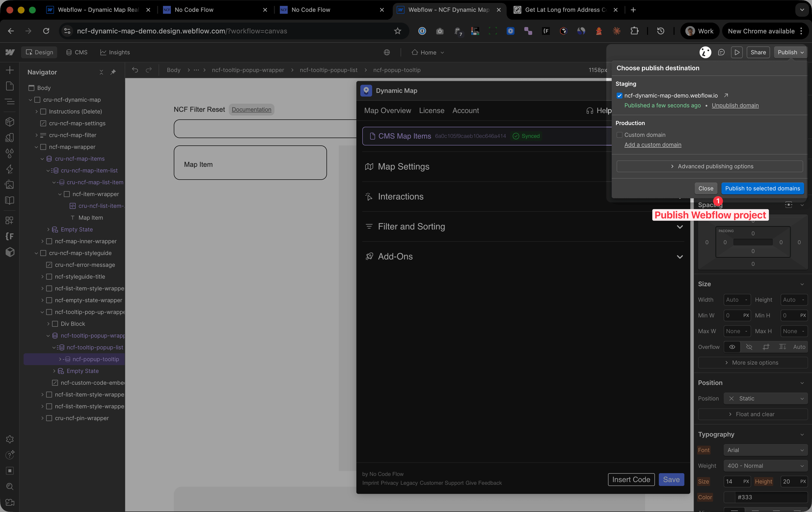This screenshot has height=512, width=812.
Task: Open the search magnifier icon in sidebar
Action: (x=10, y=486)
